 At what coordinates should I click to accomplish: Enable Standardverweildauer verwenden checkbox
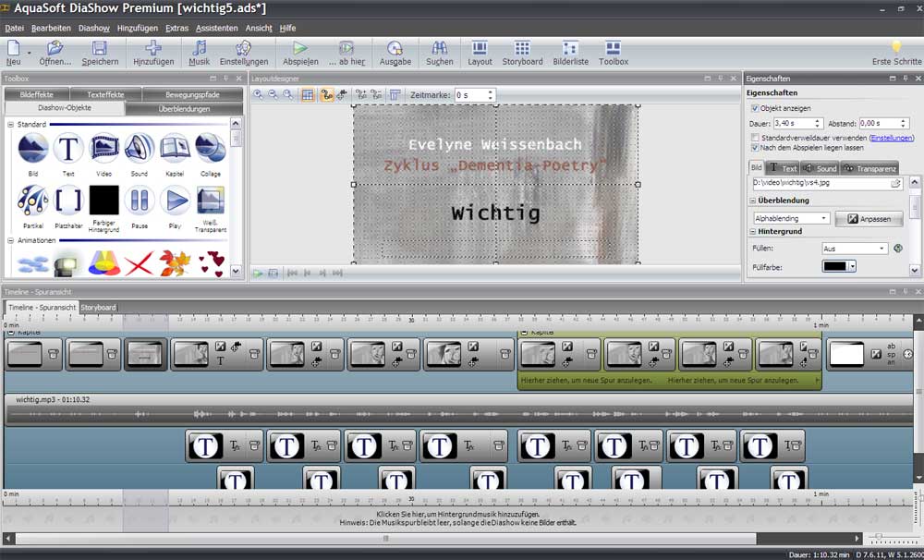pos(755,138)
